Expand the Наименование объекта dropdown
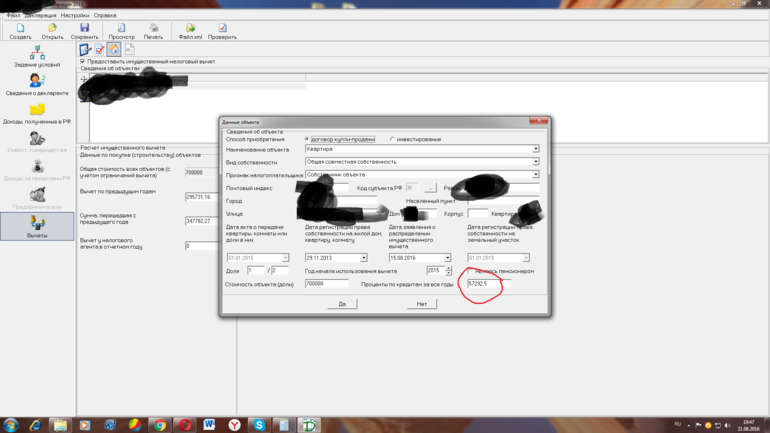Viewport: 770px width, 433px height. coord(535,149)
